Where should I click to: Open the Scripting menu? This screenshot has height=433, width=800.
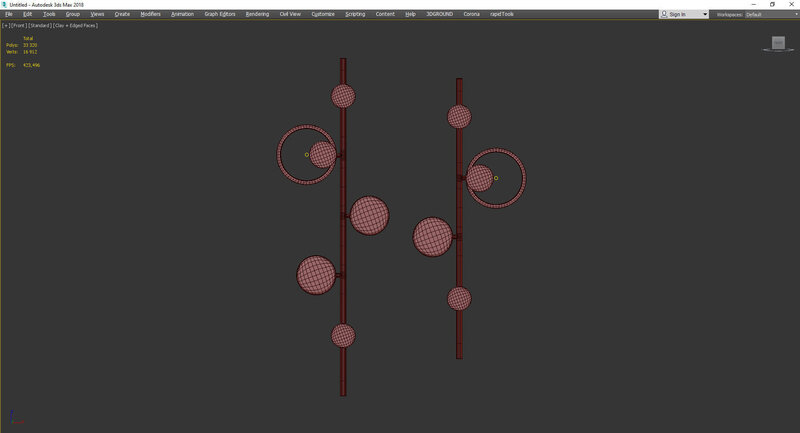tap(355, 14)
